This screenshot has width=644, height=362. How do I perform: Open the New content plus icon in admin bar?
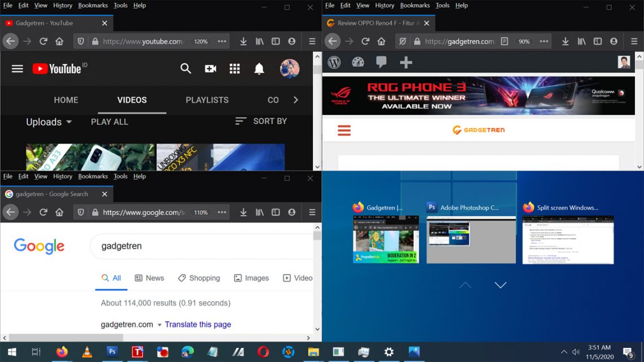click(406, 63)
